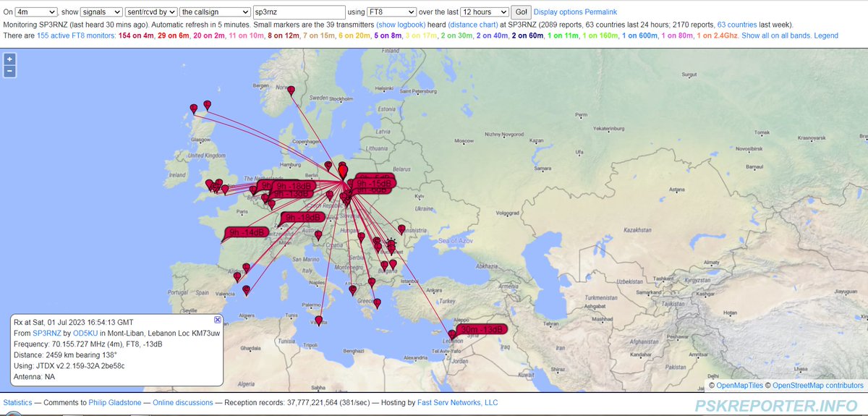Open the 'sent/rcvd by' dropdown
This screenshot has width=868, height=416.
[151, 12]
